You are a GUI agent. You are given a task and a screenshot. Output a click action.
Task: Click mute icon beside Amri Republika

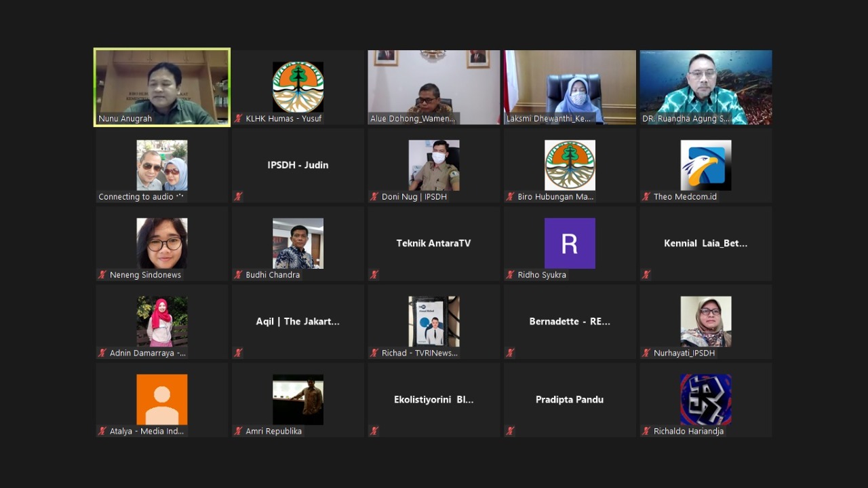[x=239, y=431]
